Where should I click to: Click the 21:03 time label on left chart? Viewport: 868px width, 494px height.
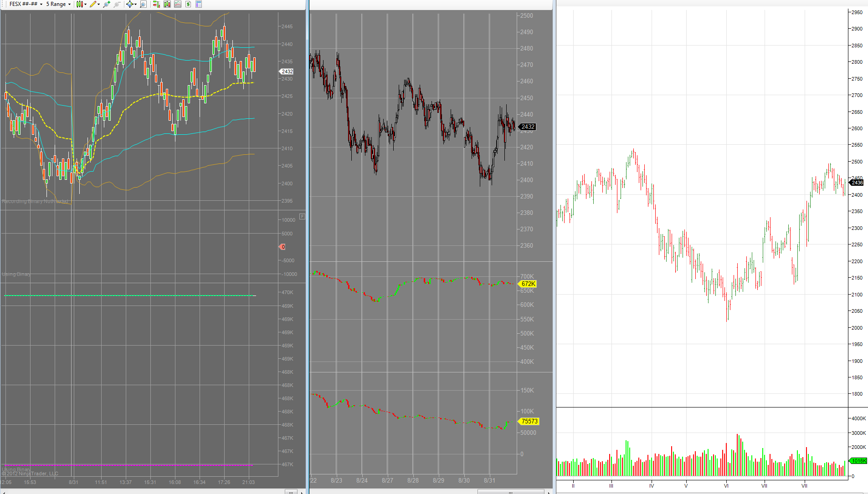point(248,482)
